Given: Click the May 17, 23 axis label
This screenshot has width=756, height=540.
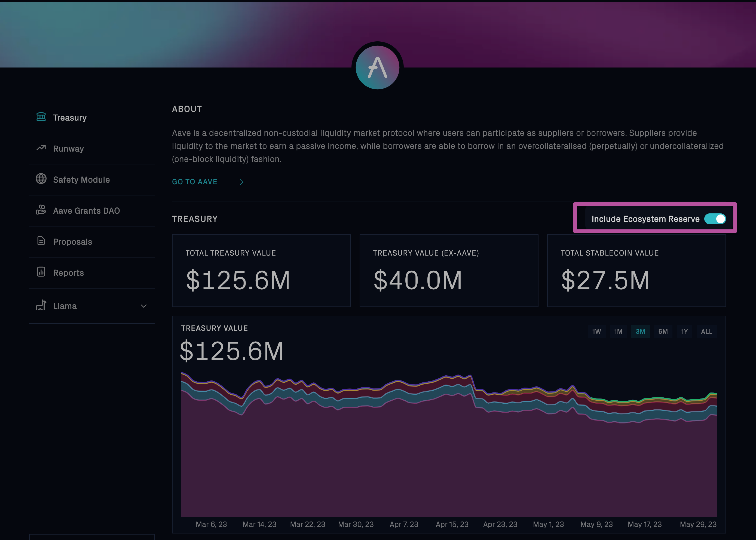Looking at the screenshot, I should point(645,524).
